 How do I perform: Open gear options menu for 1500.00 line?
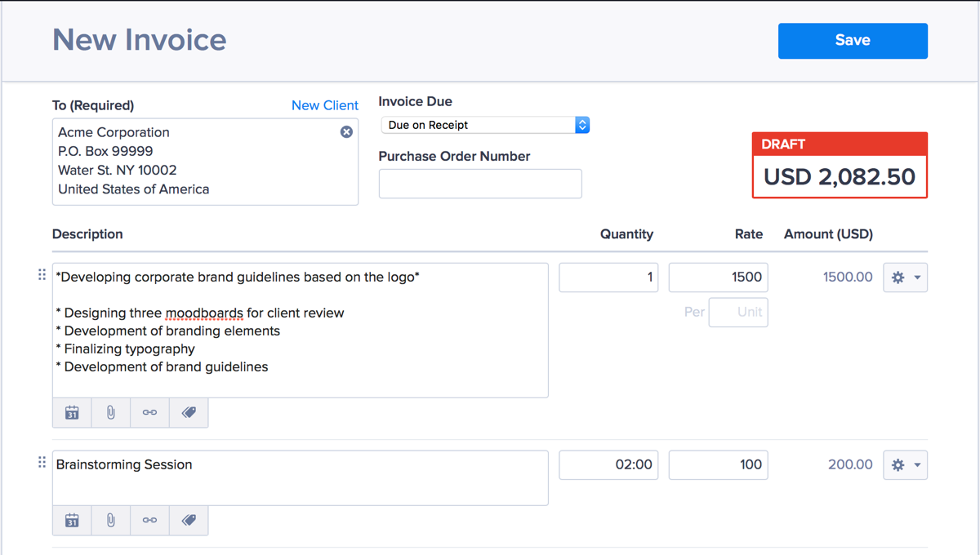(905, 277)
